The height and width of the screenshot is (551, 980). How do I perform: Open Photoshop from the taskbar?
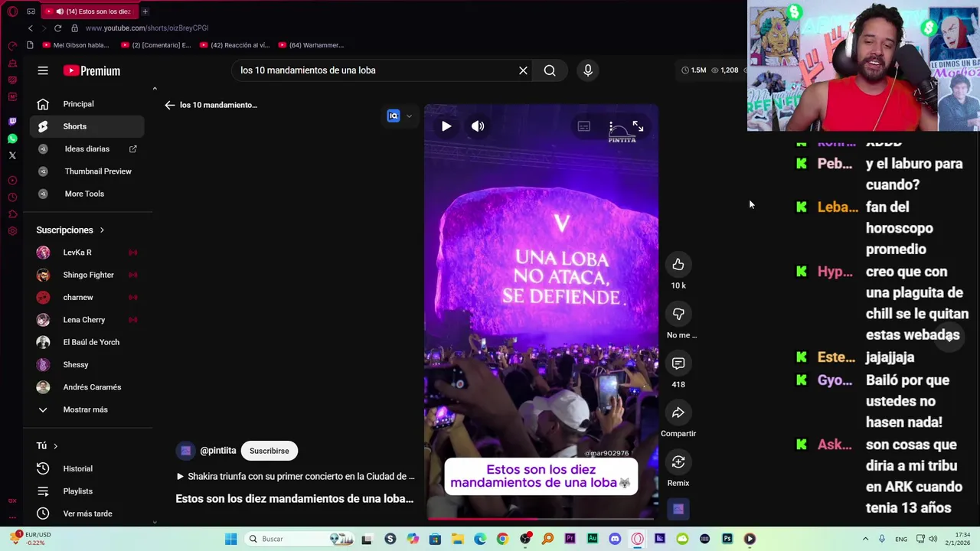[x=727, y=539]
